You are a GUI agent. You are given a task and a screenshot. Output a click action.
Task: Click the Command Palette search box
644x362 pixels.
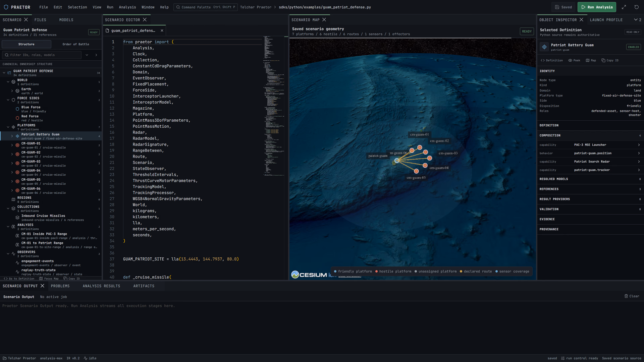(x=205, y=7)
